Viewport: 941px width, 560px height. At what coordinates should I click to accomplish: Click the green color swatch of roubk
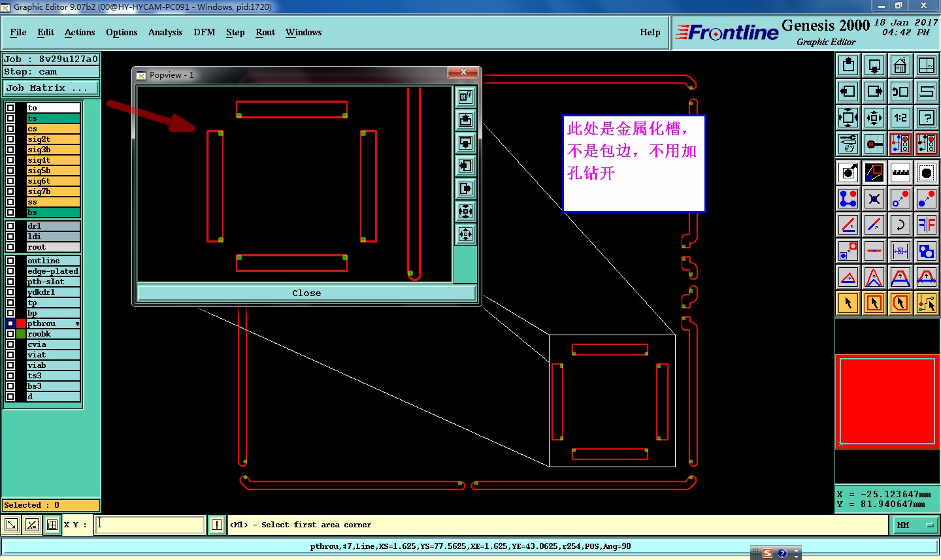pyautogui.click(x=21, y=334)
